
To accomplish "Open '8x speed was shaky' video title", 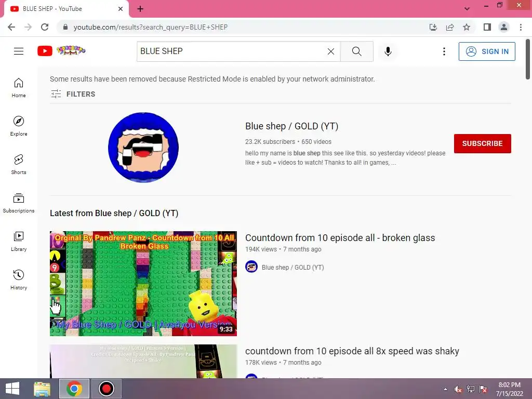I will click(352, 351).
